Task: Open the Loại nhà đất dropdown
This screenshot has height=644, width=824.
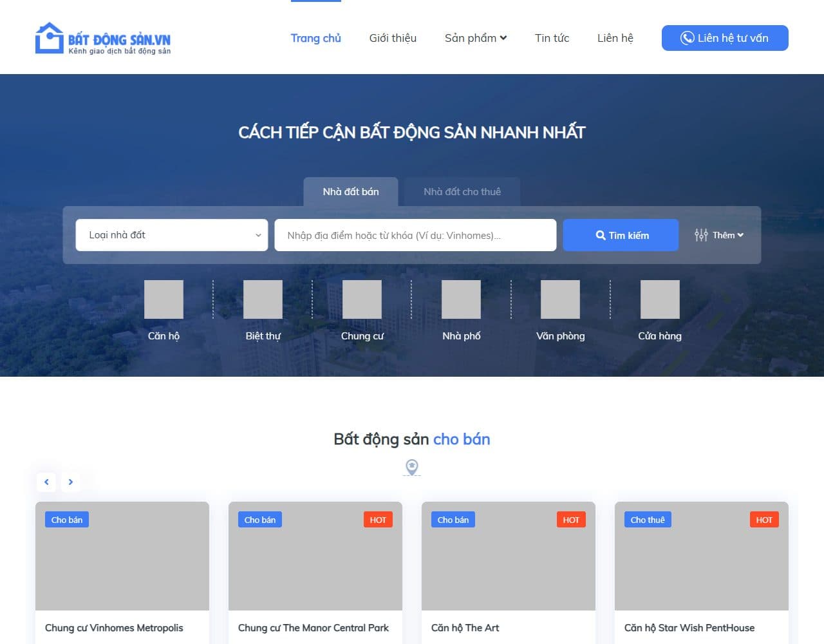Action: tap(172, 235)
